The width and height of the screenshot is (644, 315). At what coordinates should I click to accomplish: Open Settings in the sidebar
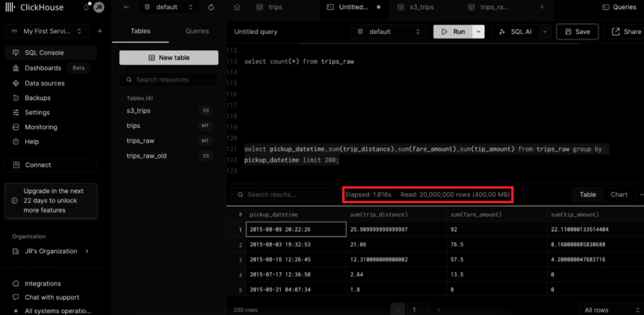click(51, 112)
